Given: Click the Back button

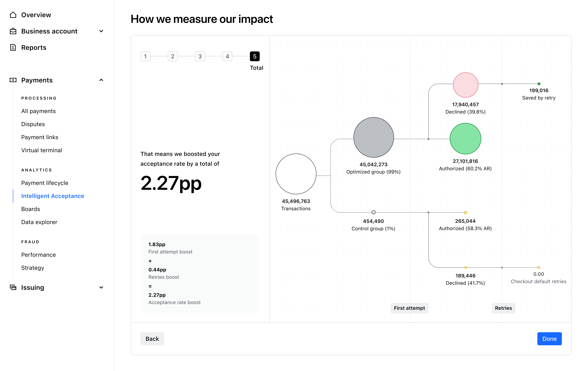Looking at the screenshot, I should pyautogui.click(x=152, y=339).
